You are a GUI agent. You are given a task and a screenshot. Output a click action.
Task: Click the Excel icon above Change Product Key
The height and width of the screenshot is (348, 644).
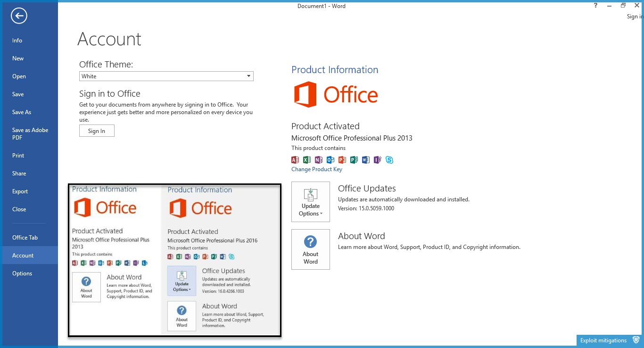[307, 160]
